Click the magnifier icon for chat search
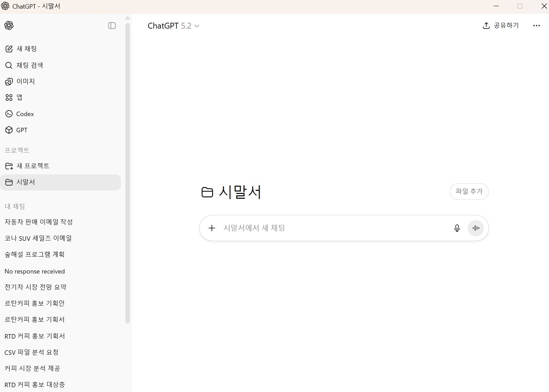This screenshot has width=549, height=392. [9, 65]
